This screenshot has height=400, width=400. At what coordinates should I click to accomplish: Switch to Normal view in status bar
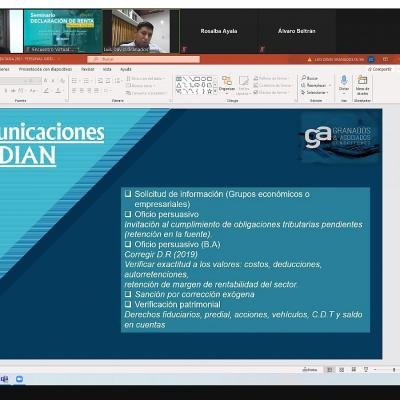[330, 370]
